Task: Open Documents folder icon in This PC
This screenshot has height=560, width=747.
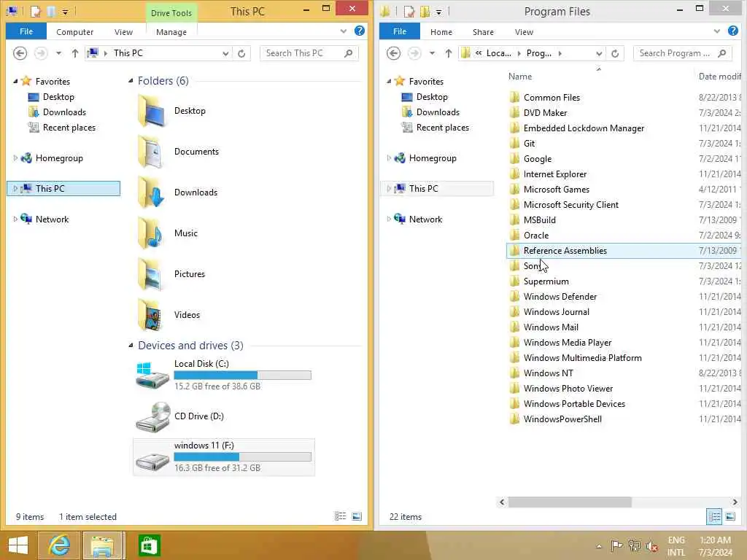Action: click(152, 152)
